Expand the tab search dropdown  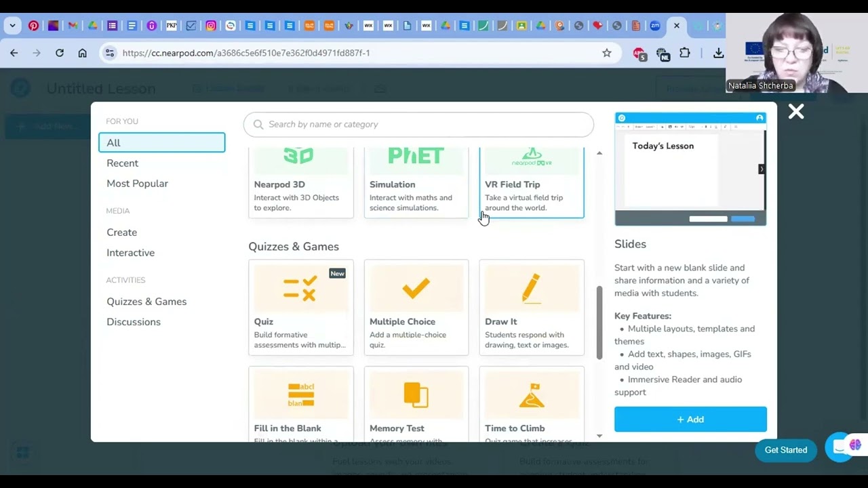pos(12,26)
